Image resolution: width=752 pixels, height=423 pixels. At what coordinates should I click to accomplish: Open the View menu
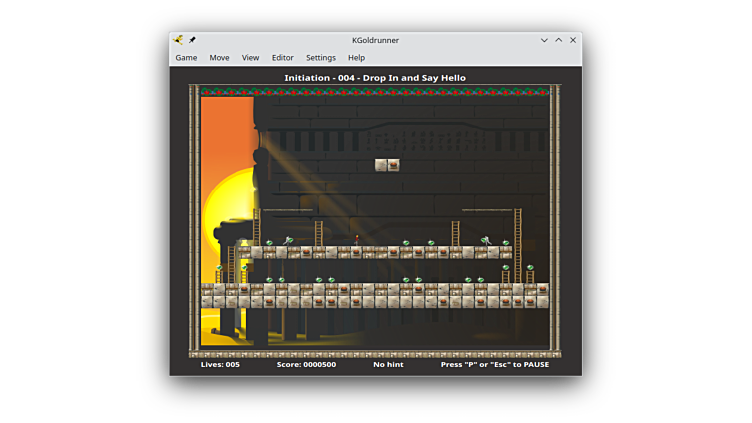pyautogui.click(x=250, y=58)
